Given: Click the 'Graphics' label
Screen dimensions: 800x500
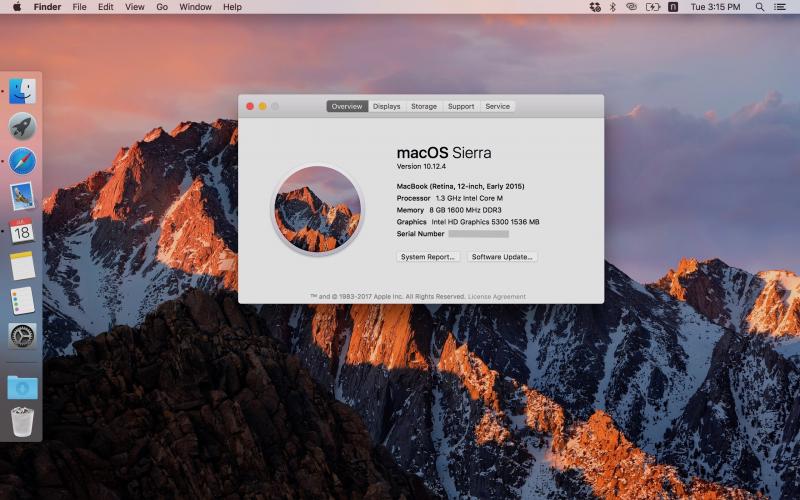Looking at the screenshot, I should pos(411,221).
